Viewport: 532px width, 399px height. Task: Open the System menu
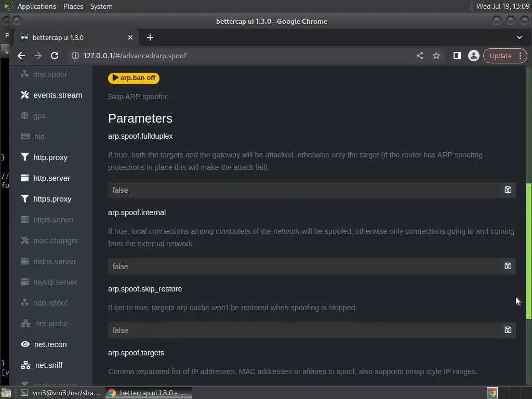pyautogui.click(x=101, y=6)
